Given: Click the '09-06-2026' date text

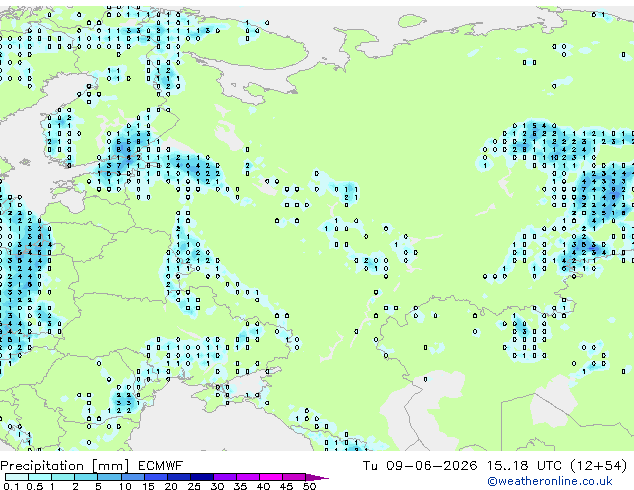Looking at the screenshot, I should pyautogui.click(x=431, y=466).
